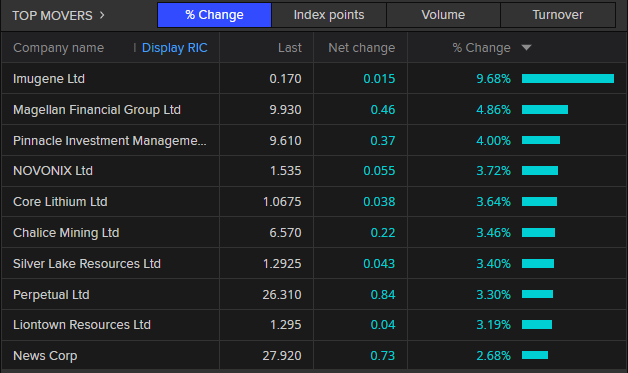The image size is (628, 373).
Task: Open Magellan Financial Group Ltd
Action: [x=97, y=109]
